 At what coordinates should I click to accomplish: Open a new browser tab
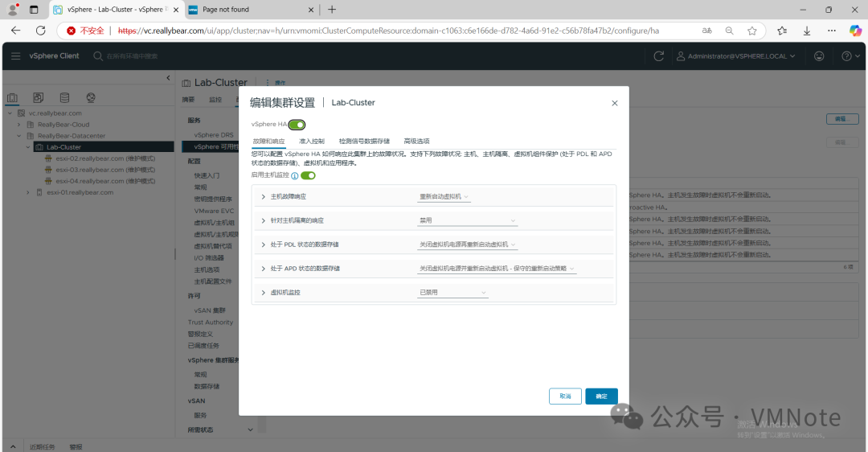(x=332, y=10)
